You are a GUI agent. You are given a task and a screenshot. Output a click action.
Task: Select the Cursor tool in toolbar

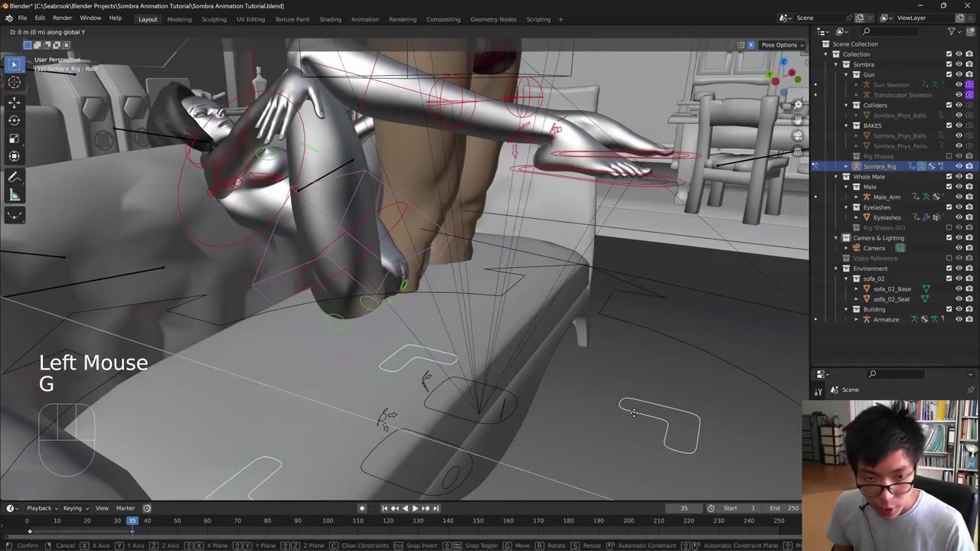[x=14, y=83]
